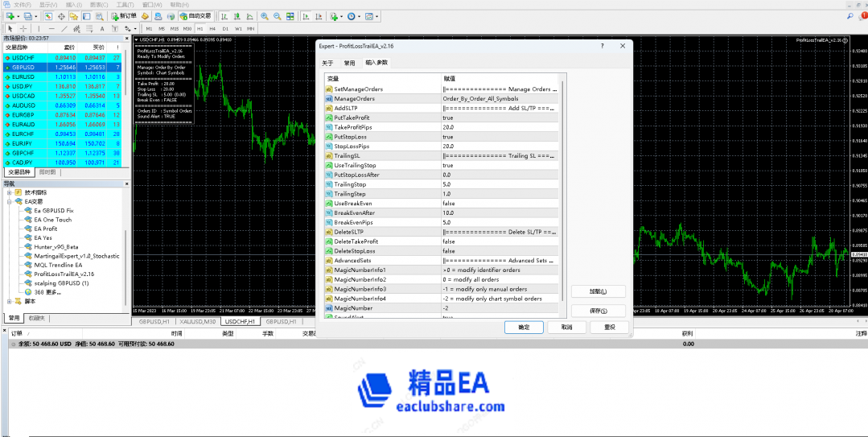Click the 加载(L) button
This screenshot has width=868, height=437.
tap(599, 291)
